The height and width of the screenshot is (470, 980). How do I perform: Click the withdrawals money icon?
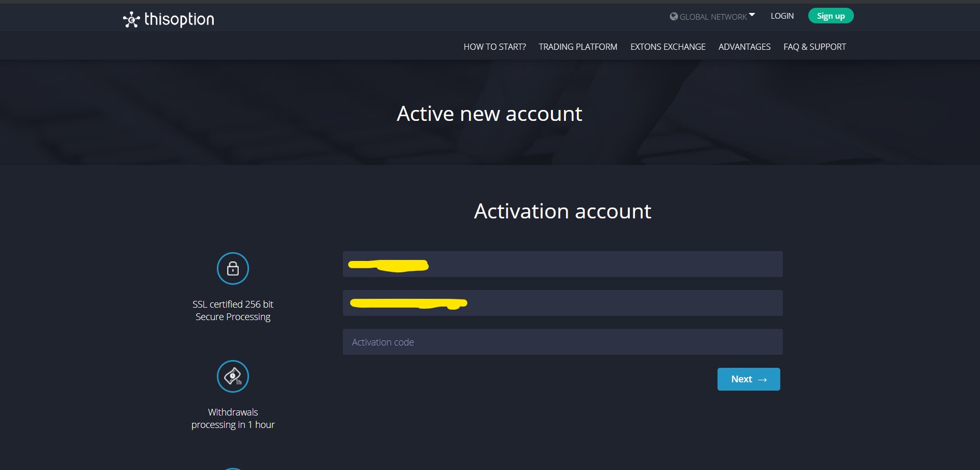[x=233, y=376]
